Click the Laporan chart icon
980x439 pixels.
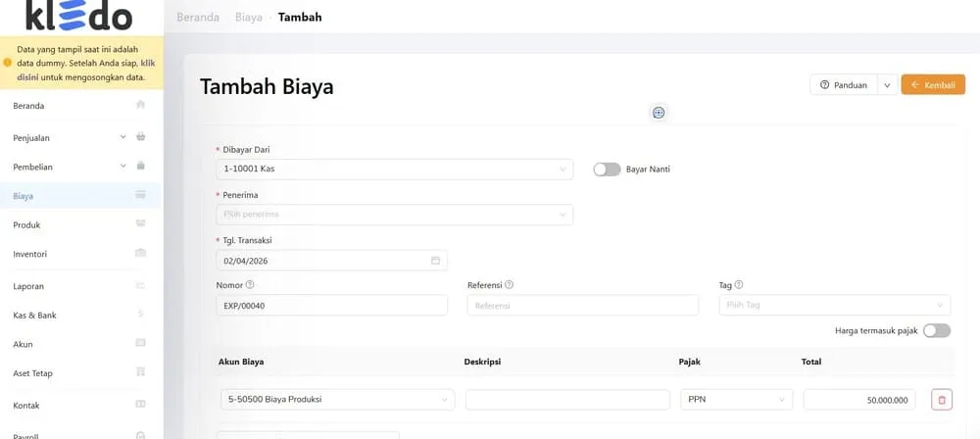point(140,286)
